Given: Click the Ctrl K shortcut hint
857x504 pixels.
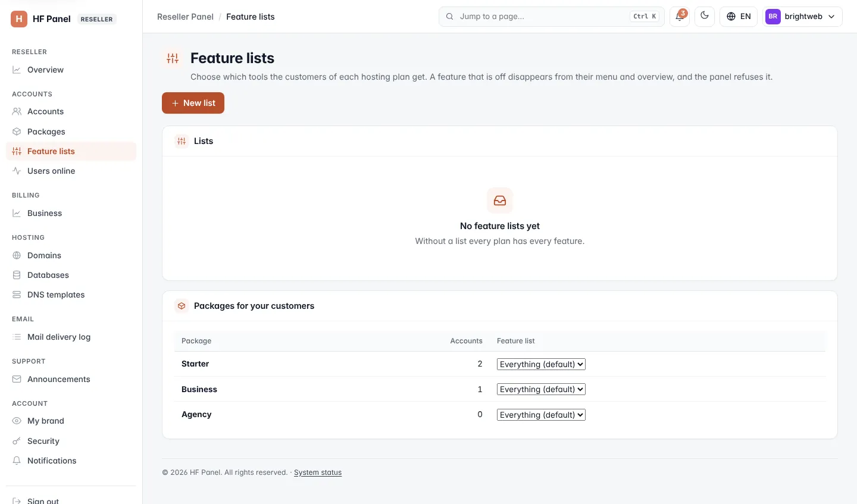Looking at the screenshot, I should (x=645, y=17).
